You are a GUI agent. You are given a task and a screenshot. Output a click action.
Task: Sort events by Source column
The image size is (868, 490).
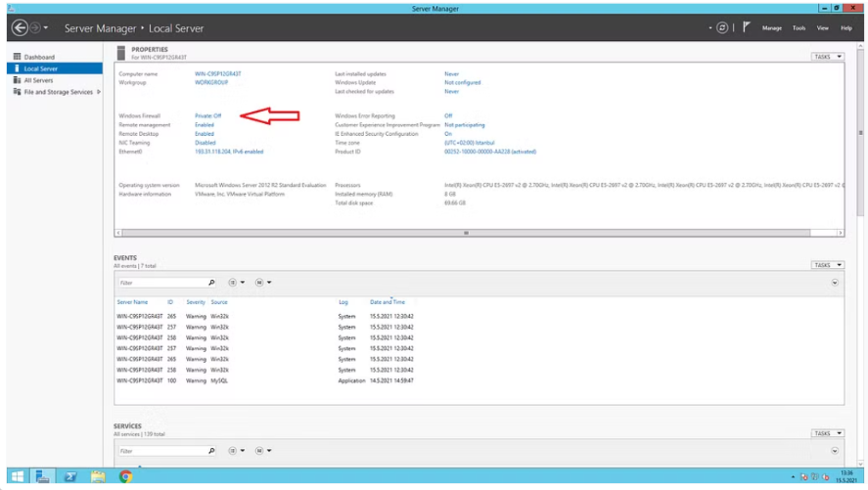pyautogui.click(x=219, y=302)
